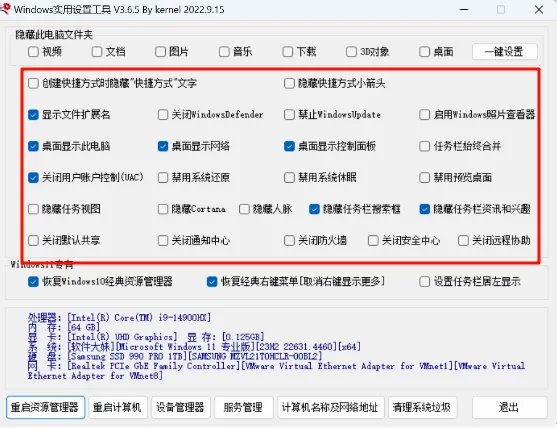
Task: Uncheck 隐藏任务栏资讯和兴趣
Action: [424, 209]
